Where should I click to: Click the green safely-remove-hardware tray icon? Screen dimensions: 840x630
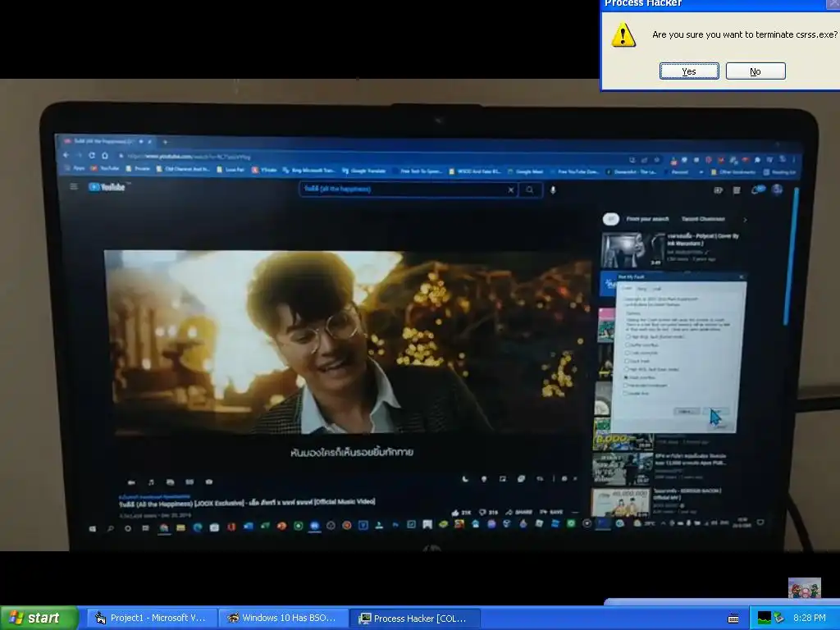(x=779, y=619)
